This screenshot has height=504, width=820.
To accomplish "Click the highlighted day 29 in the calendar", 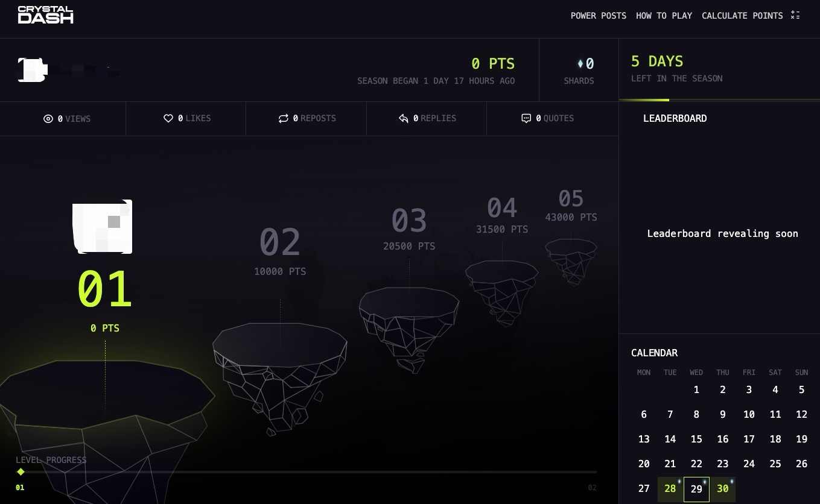I will tap(696, 489).
